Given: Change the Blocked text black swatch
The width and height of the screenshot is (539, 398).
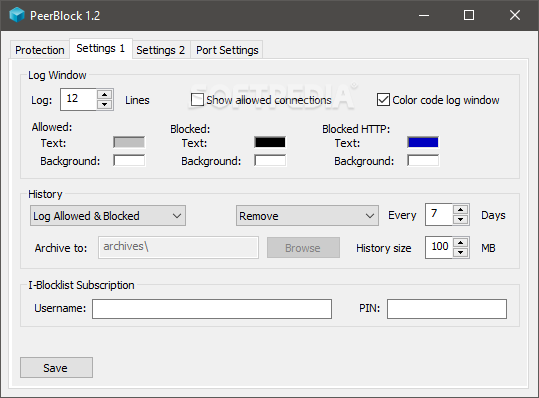Looking at the screenshot, I should [270, 142].
